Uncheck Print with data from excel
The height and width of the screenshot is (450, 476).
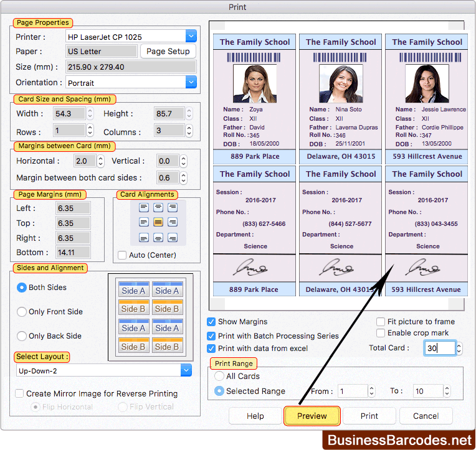(x=211, y=349)
